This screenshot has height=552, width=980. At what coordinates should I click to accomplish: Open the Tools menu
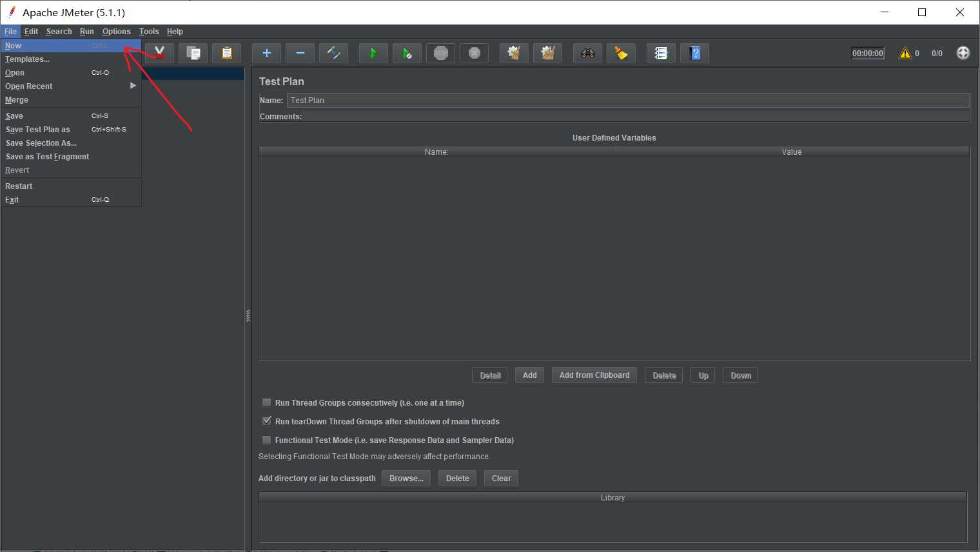(x=149, y=32)
